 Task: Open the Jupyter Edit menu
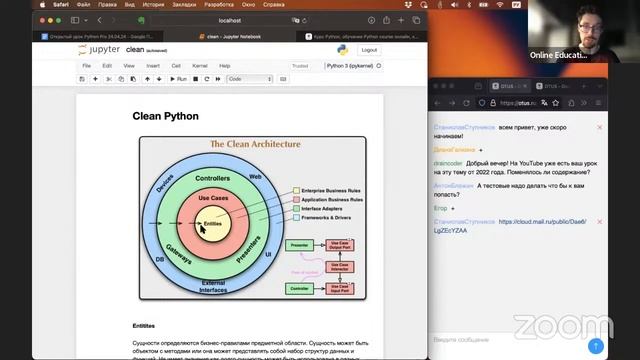coord(107,66)
